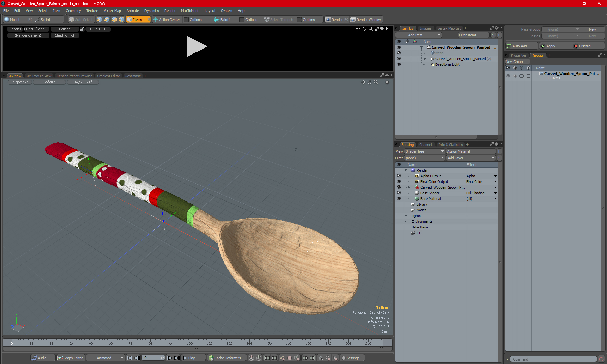The height and width of the screenshot is (364, 607).
Task: Click frame 120 on the timeline
Action: (x=210, y=342)
